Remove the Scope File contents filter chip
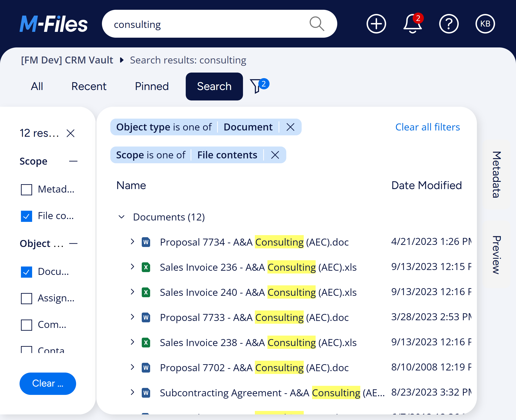516x420 pixels. point(275,155)
